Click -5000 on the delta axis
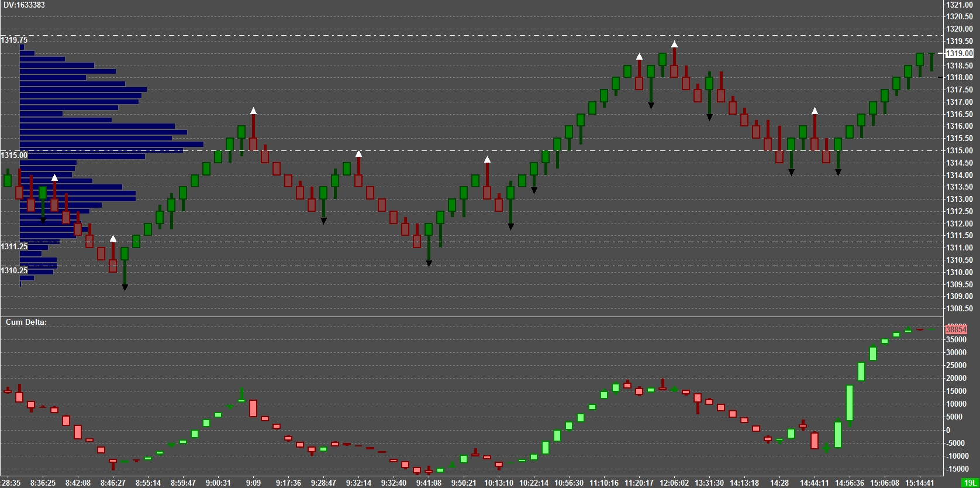 click(x=957, y=443)
